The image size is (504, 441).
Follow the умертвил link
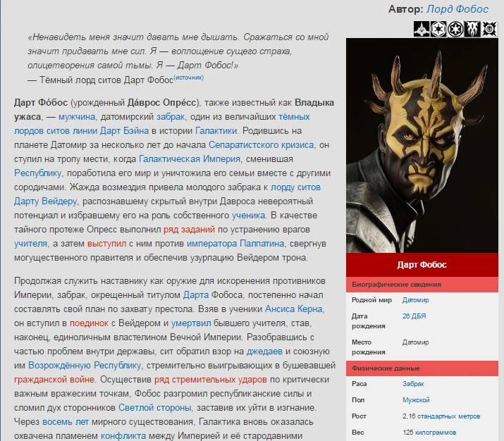191,323
